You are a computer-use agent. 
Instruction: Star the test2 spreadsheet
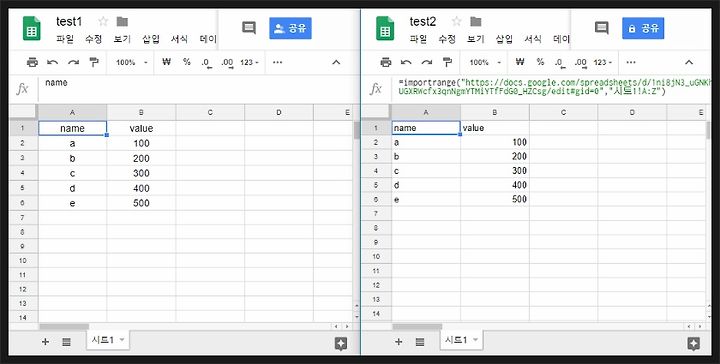coord(456,21)
